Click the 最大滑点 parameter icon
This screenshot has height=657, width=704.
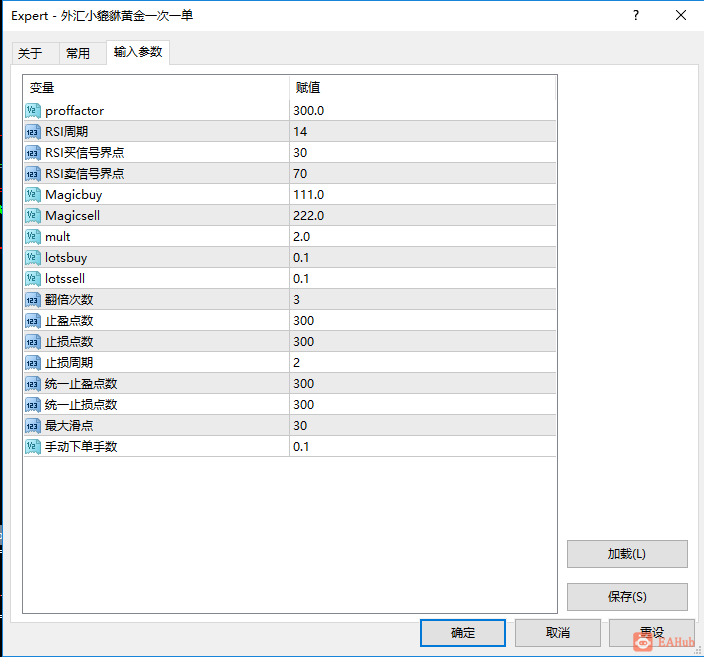(x=33, y=426)
